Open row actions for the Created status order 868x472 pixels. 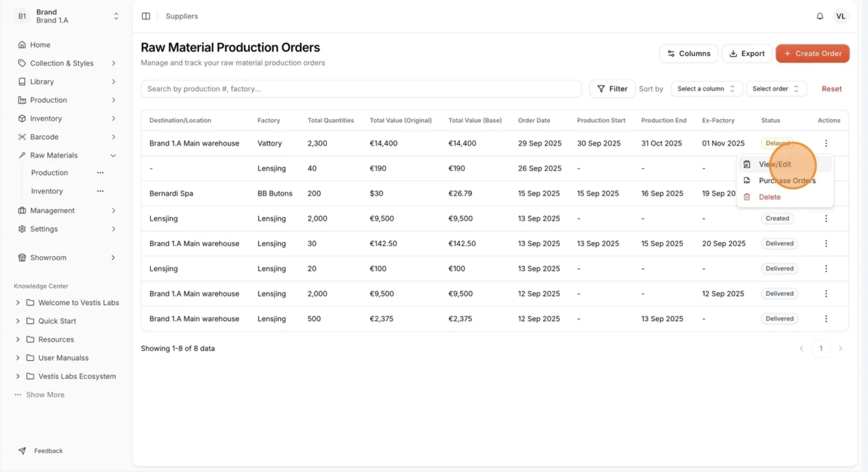tap(826, 218)
